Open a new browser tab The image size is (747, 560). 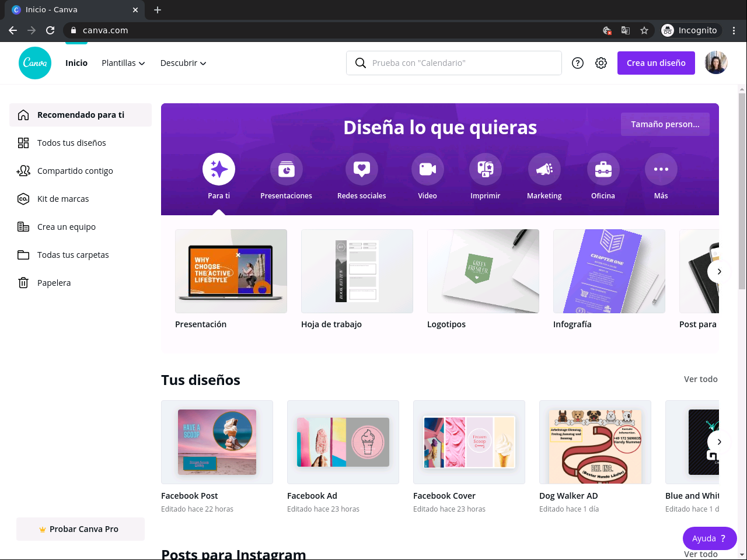coord(158,10)
